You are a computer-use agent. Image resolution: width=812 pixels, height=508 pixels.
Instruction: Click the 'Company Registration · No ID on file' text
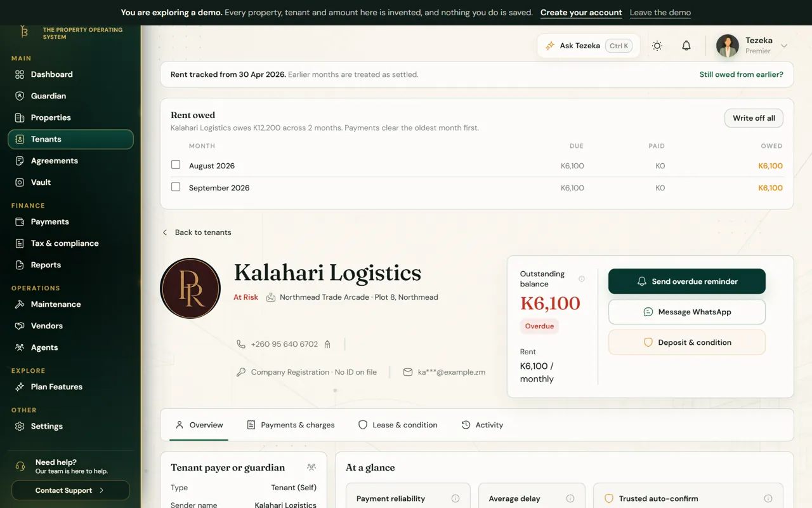tap(314, 372)
